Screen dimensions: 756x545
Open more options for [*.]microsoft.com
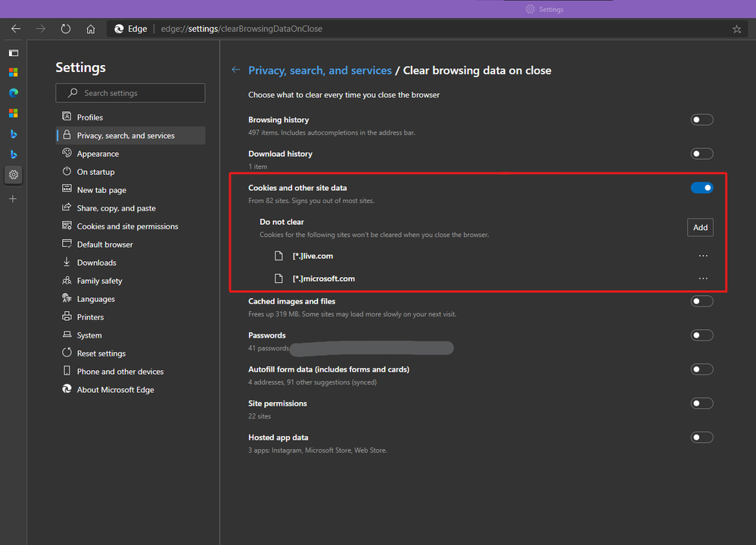point(703,279)
